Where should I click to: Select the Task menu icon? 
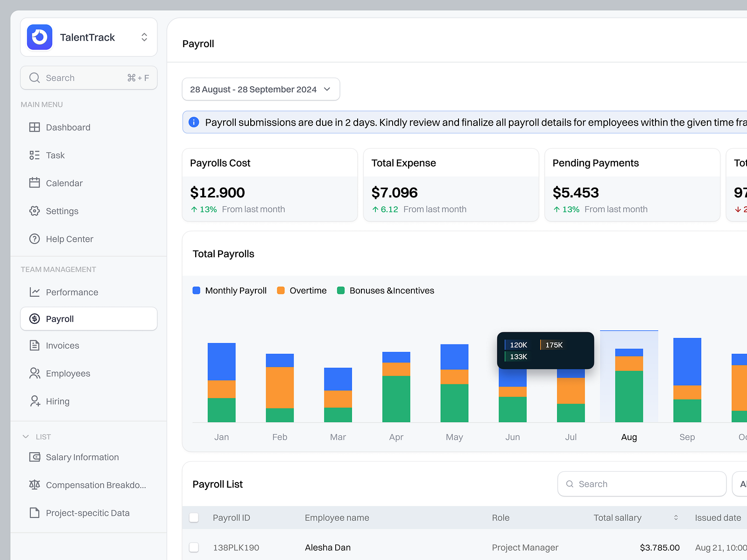click(35, 155)
